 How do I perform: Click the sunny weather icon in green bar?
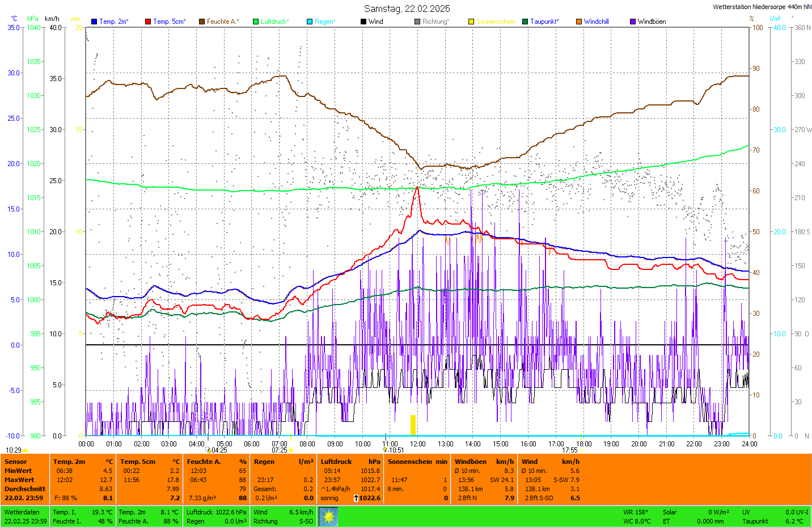328,517
